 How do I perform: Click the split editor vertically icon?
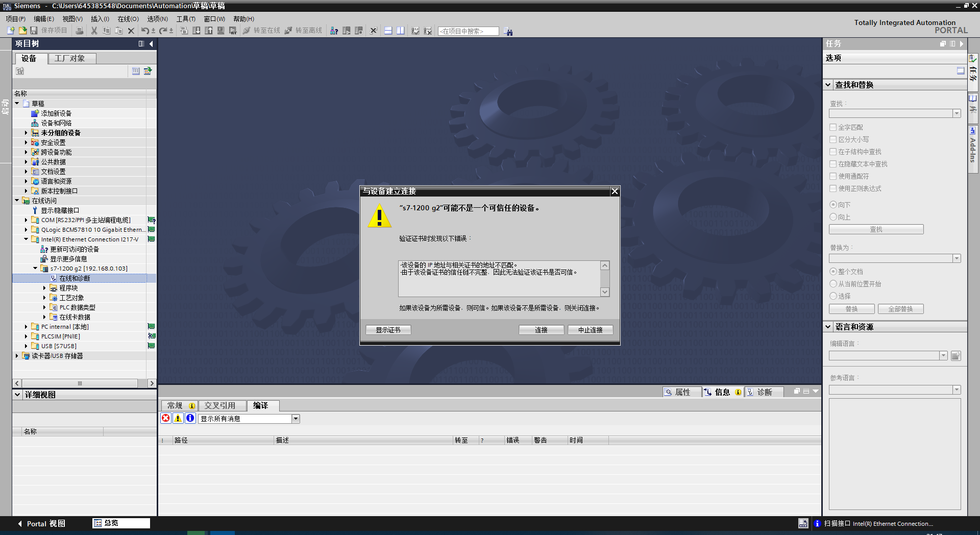tap(401, 31)
